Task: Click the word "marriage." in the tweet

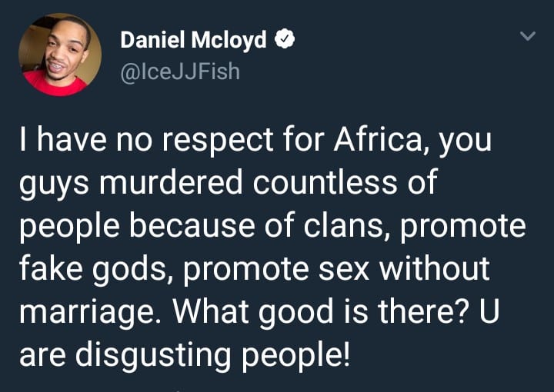Action: click(91, 312)
